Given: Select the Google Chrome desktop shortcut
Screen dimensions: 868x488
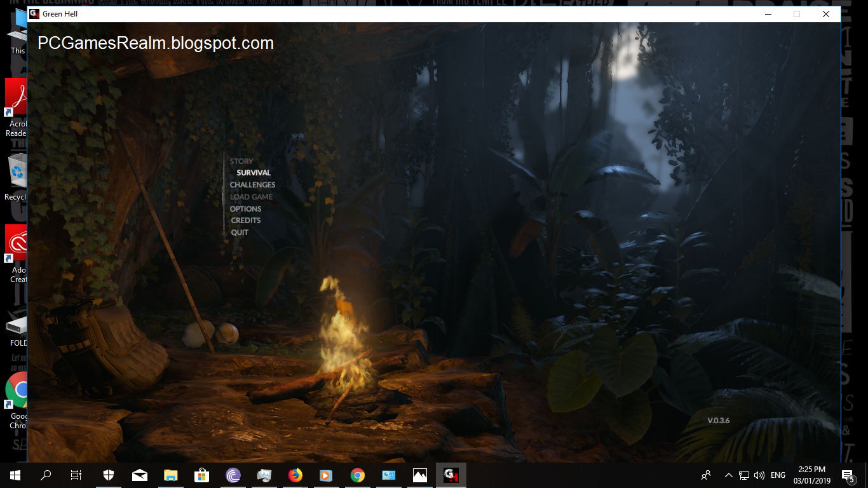Looking at the screenshot, I should click(x=15, y=400).
